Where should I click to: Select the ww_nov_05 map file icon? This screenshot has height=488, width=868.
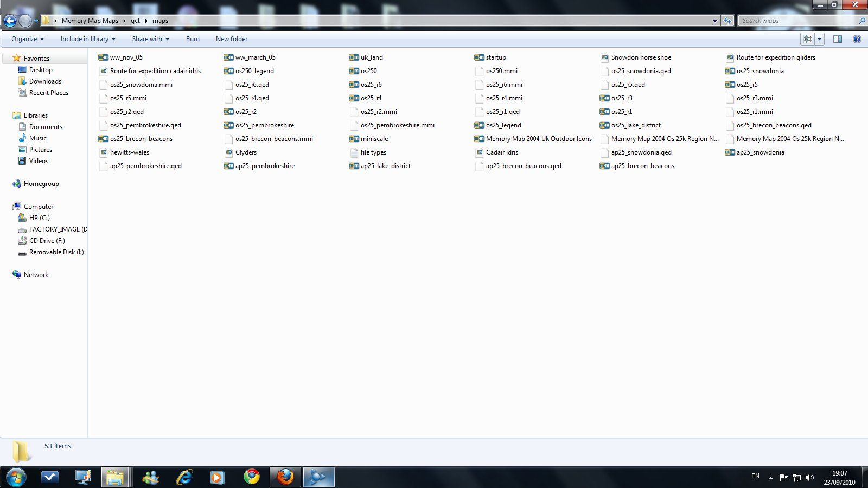(x=103, y=57)
